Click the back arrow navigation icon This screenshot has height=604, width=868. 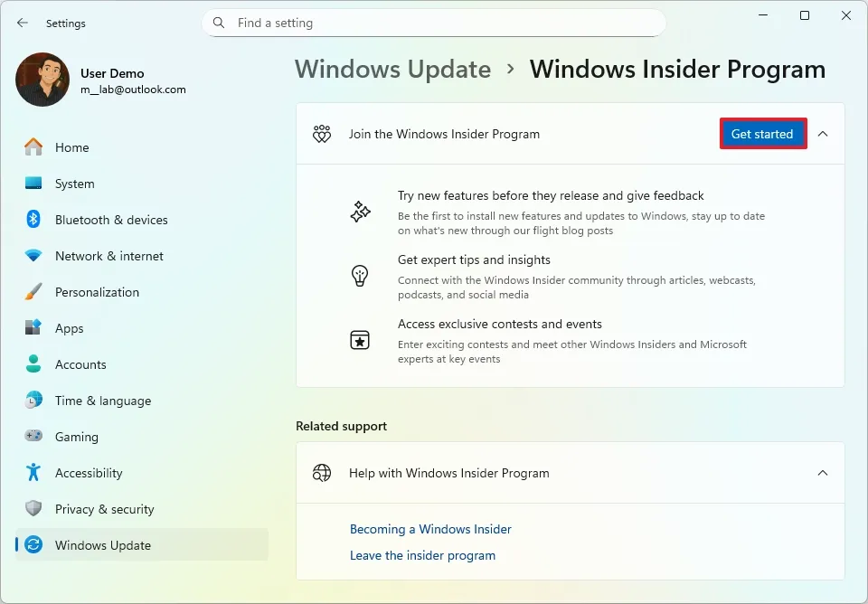point(21,23)
